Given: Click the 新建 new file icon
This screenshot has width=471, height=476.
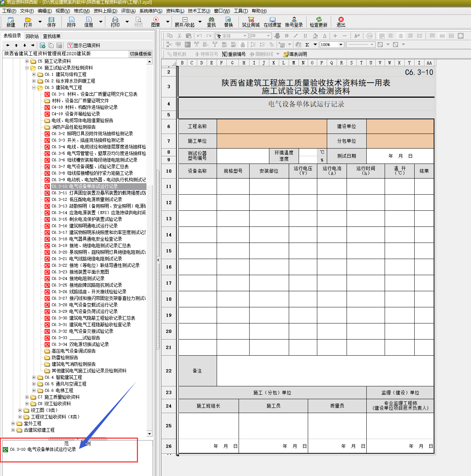Looking at the screenshot, I should (11, 22).
